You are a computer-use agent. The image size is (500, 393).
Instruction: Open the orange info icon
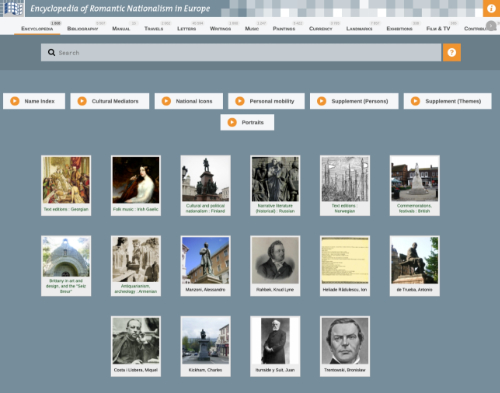[x=491, y=8]
